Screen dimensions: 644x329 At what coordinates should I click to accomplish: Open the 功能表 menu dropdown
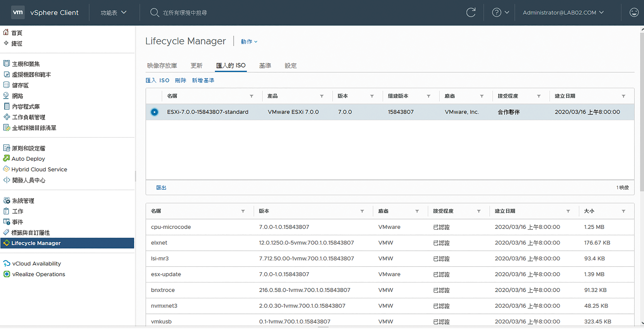pos(113,13)
